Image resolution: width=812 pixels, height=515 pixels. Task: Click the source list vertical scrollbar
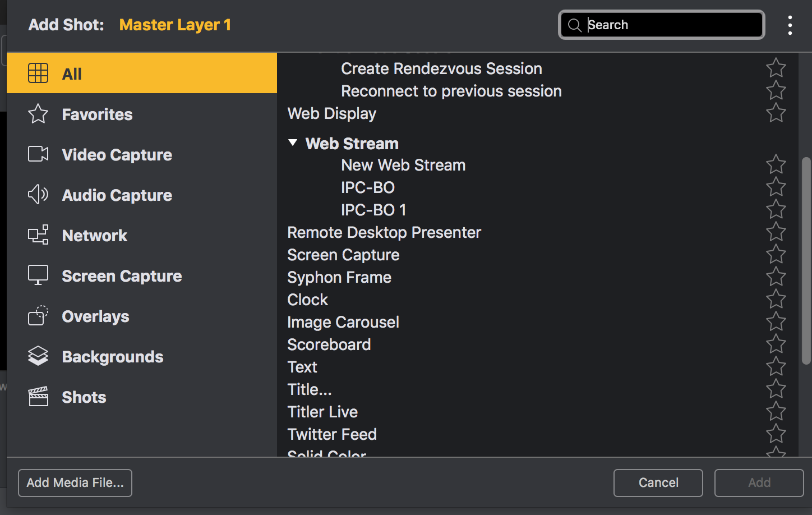pos(806,261)
